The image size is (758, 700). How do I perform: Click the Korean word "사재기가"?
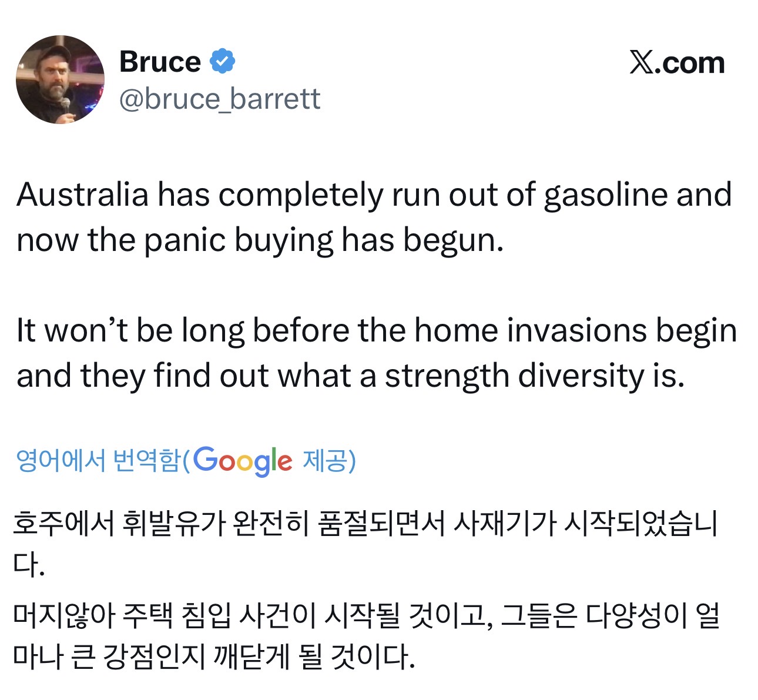pos(503,524)
